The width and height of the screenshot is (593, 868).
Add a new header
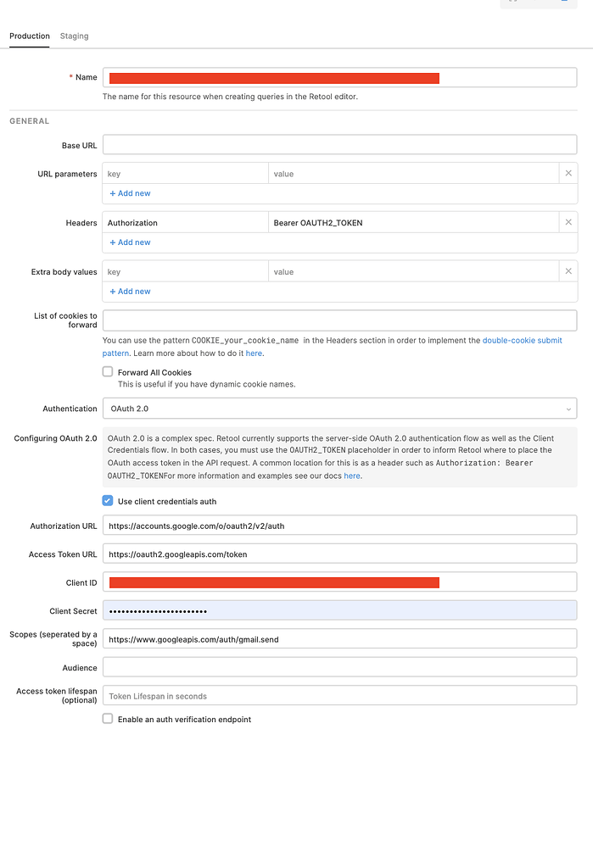coord(129,242)
